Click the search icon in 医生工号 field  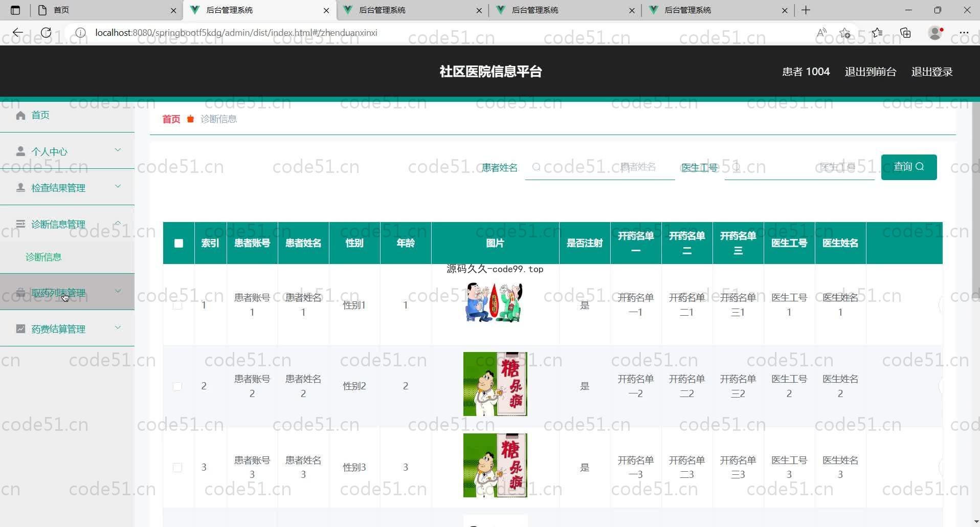pyautogui.click(x=736, y=167)
